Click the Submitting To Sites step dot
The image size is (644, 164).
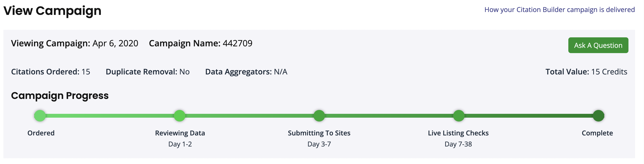pyautogui.click(x=319, y=116)
